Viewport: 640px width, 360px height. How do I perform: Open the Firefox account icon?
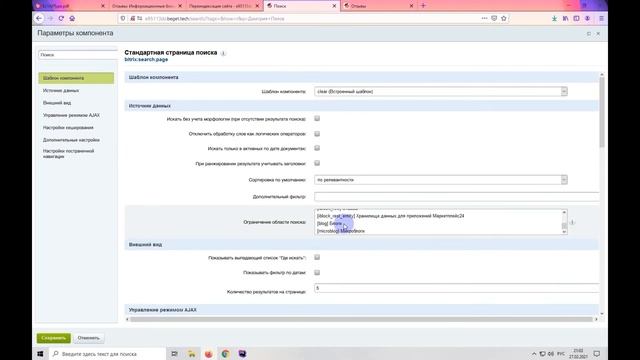click(587, 18)
